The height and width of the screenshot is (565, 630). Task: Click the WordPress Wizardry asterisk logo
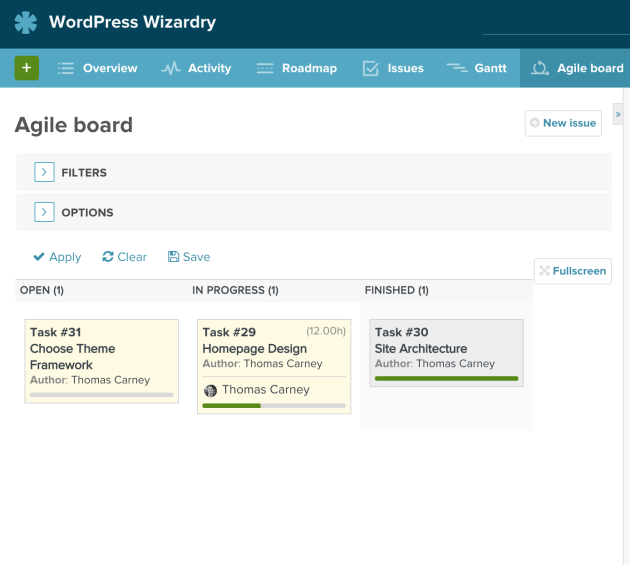26,23
